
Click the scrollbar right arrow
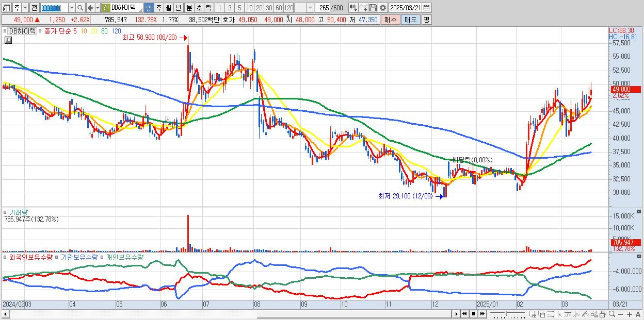(x=457, y=314)
